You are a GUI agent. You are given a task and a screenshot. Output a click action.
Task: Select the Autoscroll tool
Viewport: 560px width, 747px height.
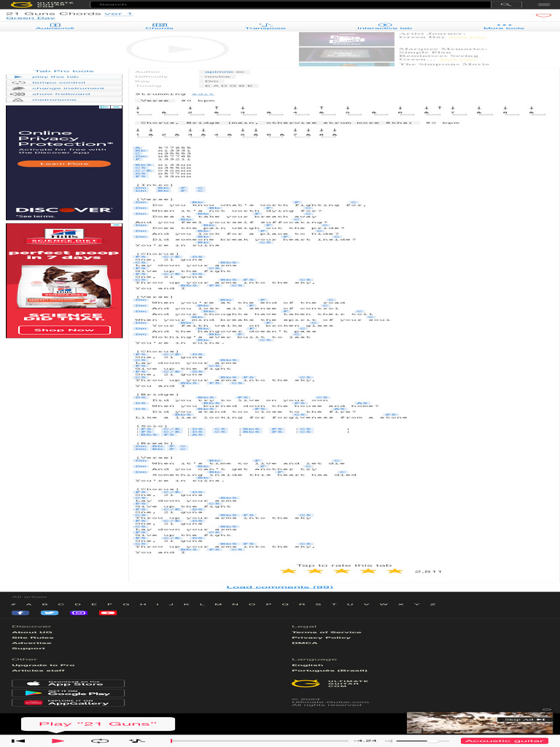pos(55,26)
